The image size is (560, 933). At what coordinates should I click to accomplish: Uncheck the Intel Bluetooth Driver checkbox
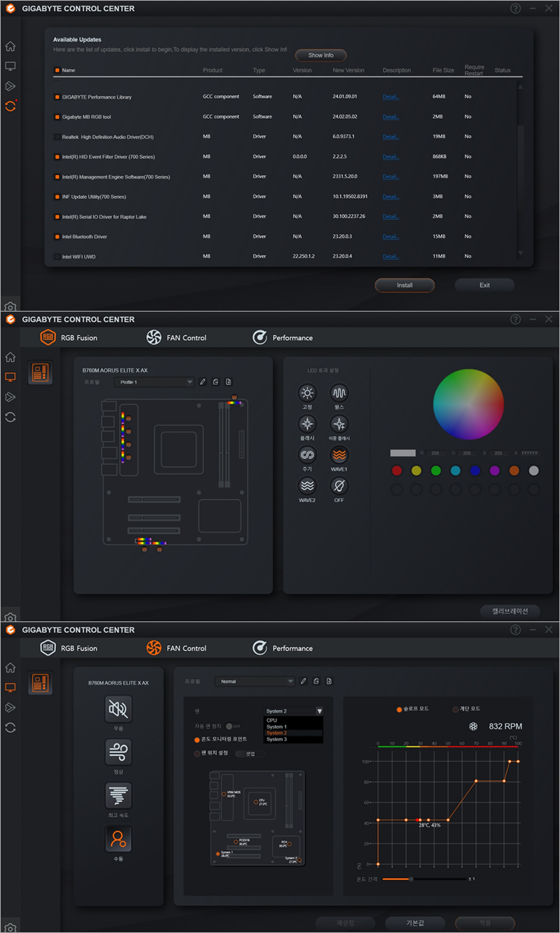[x=57, y=237]
